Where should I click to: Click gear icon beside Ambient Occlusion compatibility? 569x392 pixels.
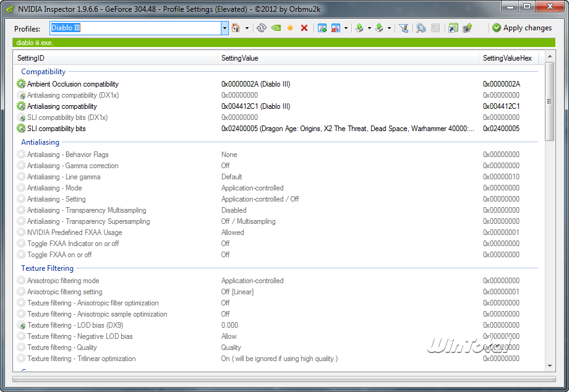pos(21,84)
